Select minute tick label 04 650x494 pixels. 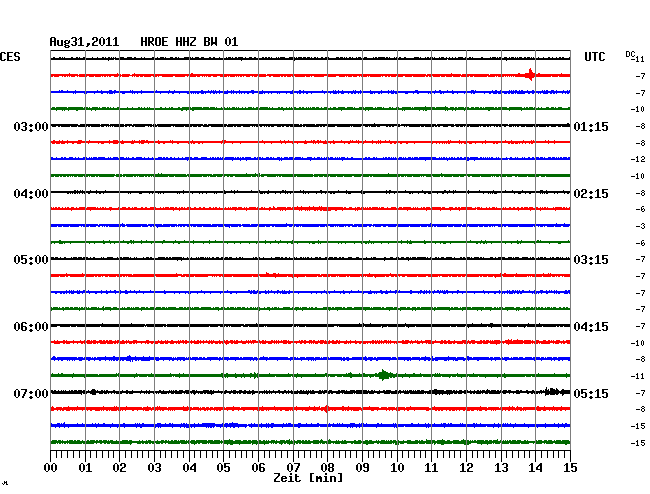coord(189,468)
